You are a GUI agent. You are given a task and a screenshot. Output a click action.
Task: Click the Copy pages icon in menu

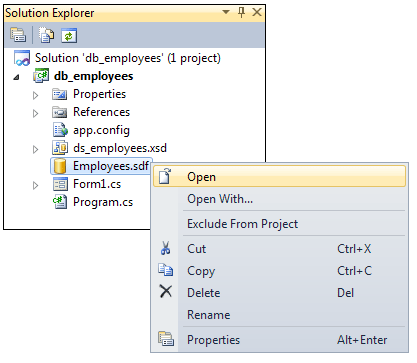coord(166,269)
